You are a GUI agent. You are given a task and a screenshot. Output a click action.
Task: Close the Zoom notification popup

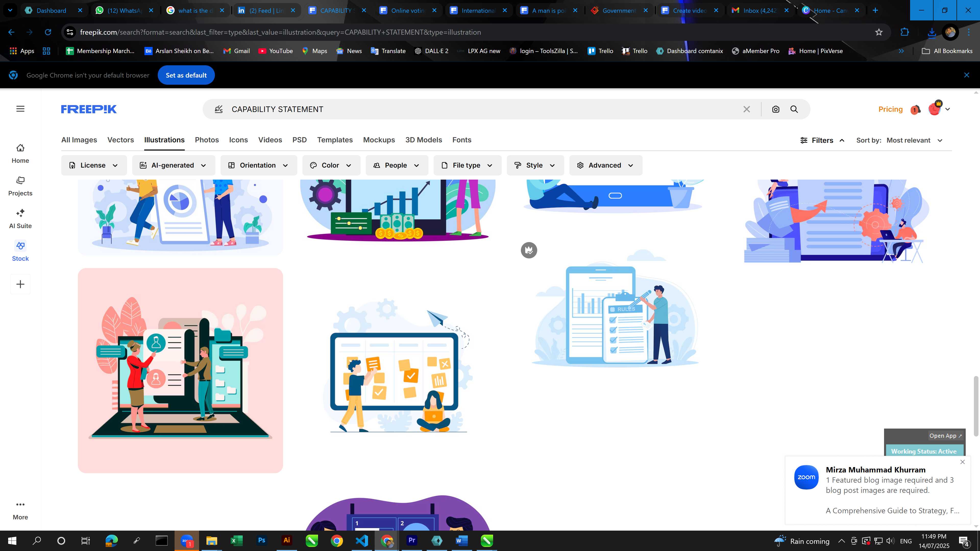point(962,462)
